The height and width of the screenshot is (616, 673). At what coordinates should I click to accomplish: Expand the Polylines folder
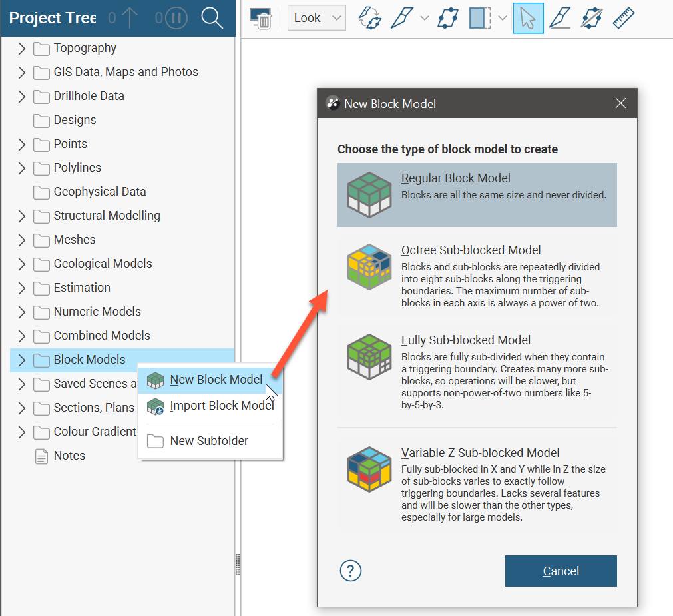pyautogui.click(x=22, y=168)
